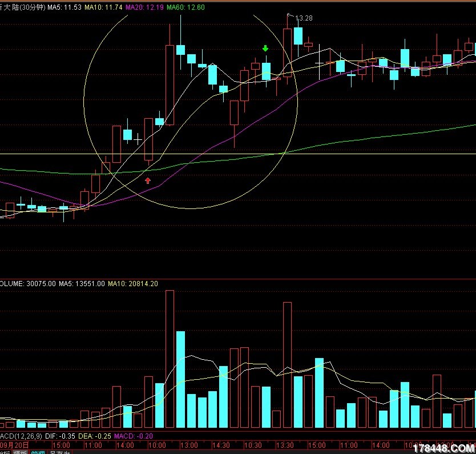Select the yellow horizontal price line

click(238, 154)
